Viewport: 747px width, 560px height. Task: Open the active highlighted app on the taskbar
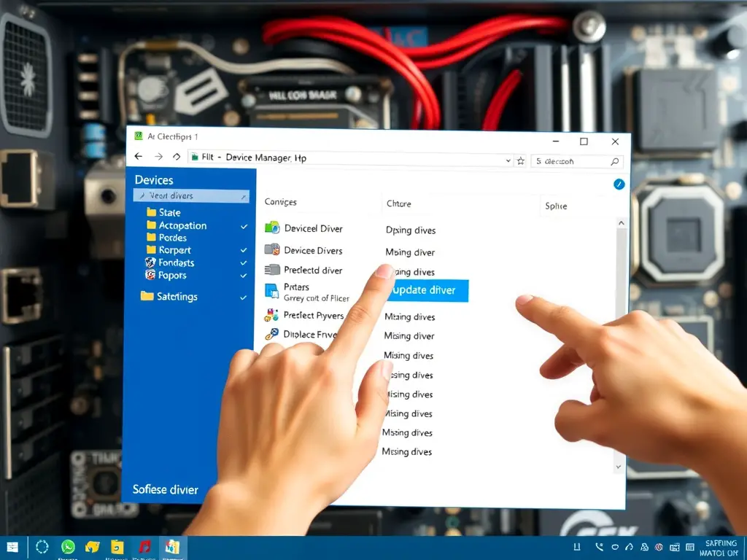point(172,547)
